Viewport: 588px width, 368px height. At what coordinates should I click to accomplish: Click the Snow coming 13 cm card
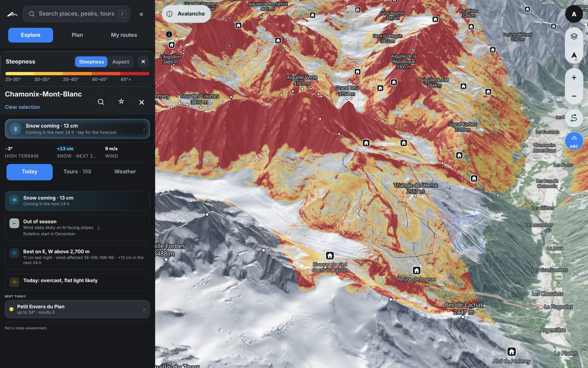coord(77,201)
